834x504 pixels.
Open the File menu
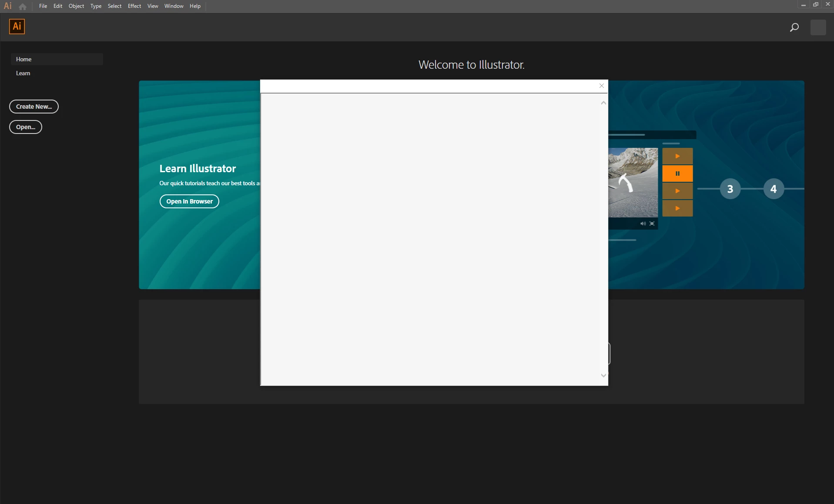click(43, 6)
